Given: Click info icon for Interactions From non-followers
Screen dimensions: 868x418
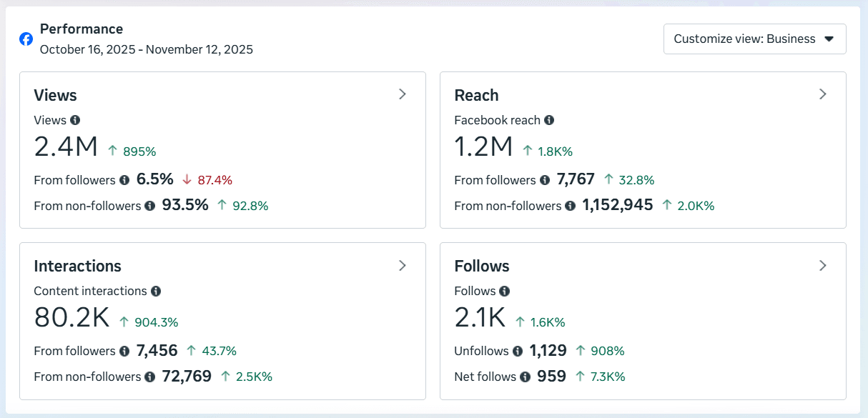Looking at the screenshot, I should pos(149,377).
